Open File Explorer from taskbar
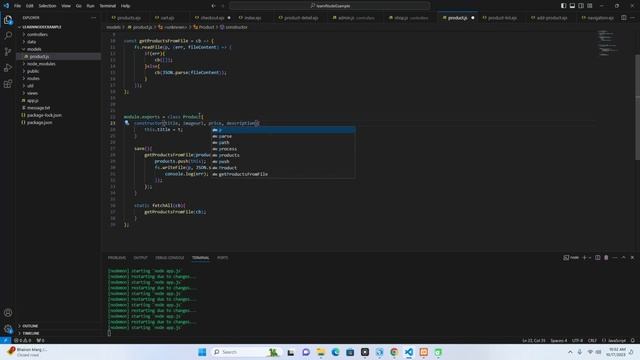 321,352
